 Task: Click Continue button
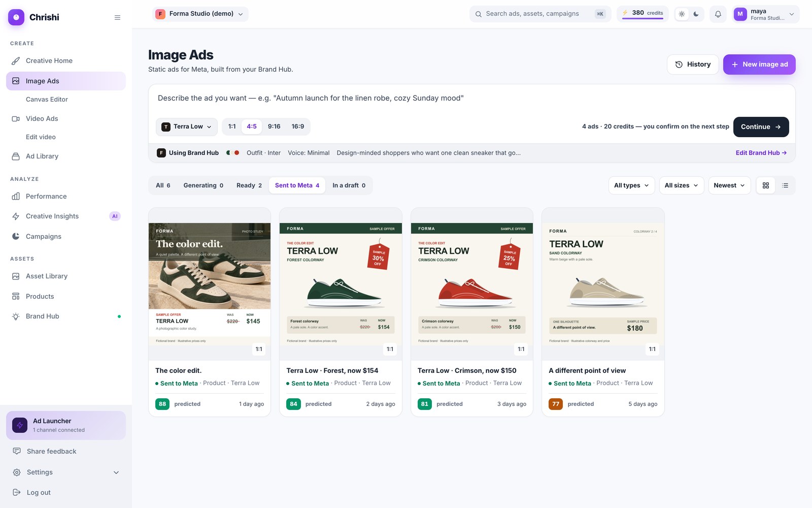(x=761, y=127)
